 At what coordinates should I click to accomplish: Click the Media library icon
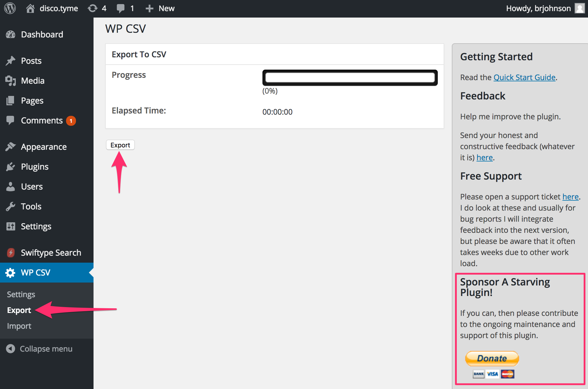click(11, 81)
